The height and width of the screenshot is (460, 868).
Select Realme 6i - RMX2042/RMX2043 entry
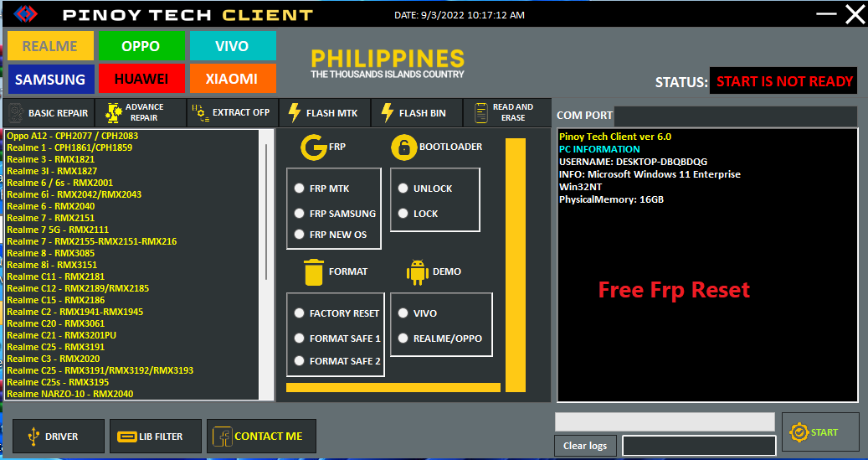74,194
